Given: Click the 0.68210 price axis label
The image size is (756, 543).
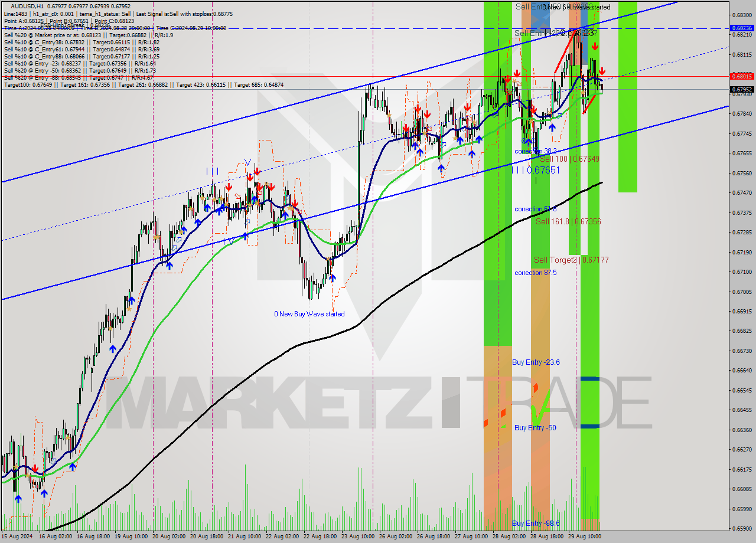Looking at the screenshot, I should tap(742, 34).
